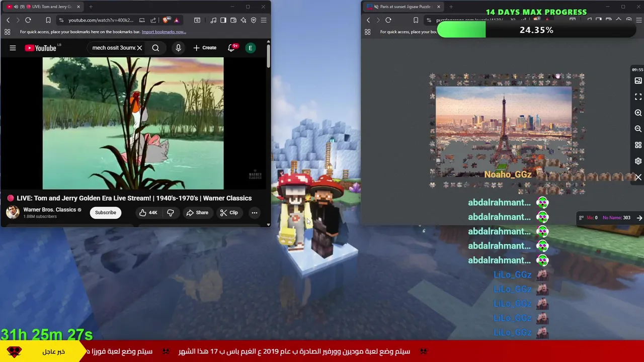644x362 pixels.
Task: Open YouTube notifications bell
Action: (231, 48)
